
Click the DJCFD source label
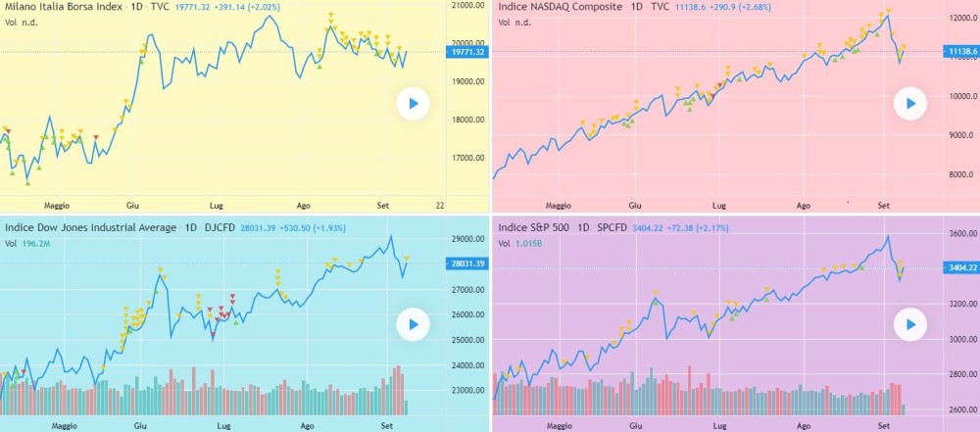click(221, 228)
